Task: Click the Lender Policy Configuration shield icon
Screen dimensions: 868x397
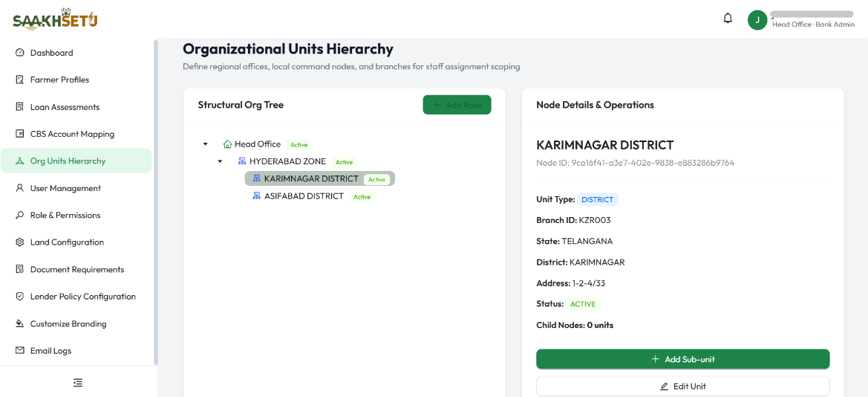Action: click(20, 297)
